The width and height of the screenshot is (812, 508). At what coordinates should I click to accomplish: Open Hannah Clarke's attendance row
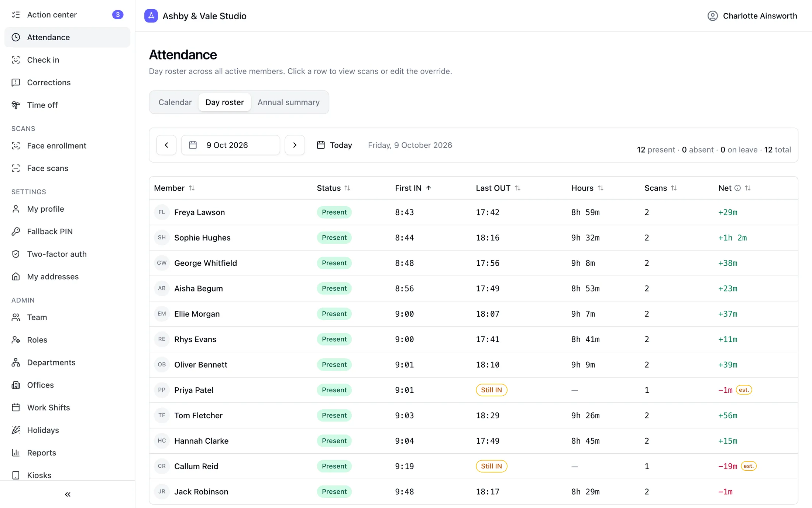point(474,441)
